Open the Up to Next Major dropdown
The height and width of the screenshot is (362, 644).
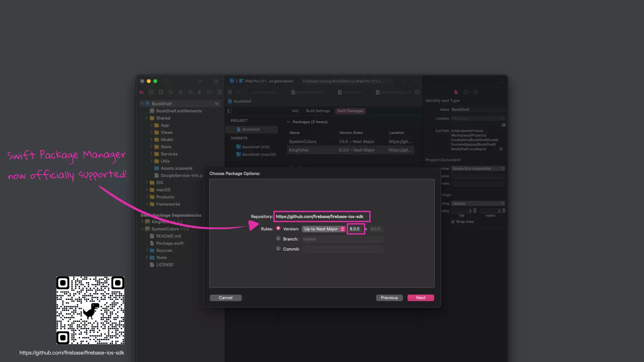324,229
